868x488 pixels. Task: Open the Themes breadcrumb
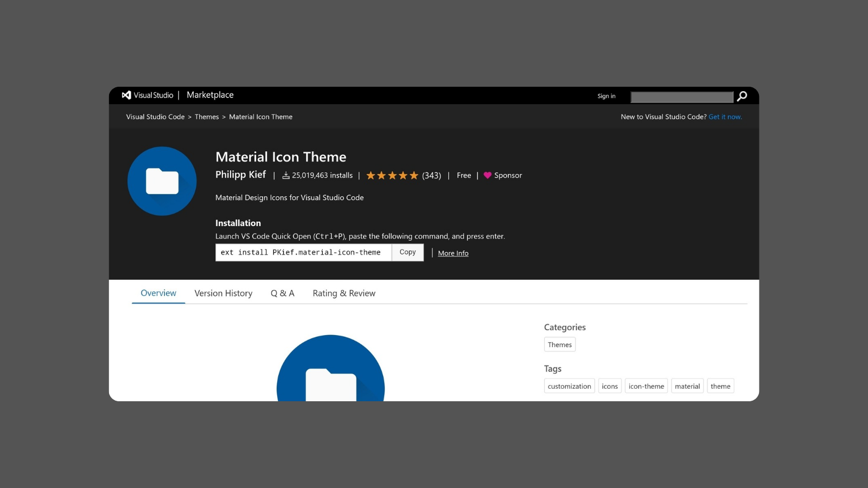[207, 117]
